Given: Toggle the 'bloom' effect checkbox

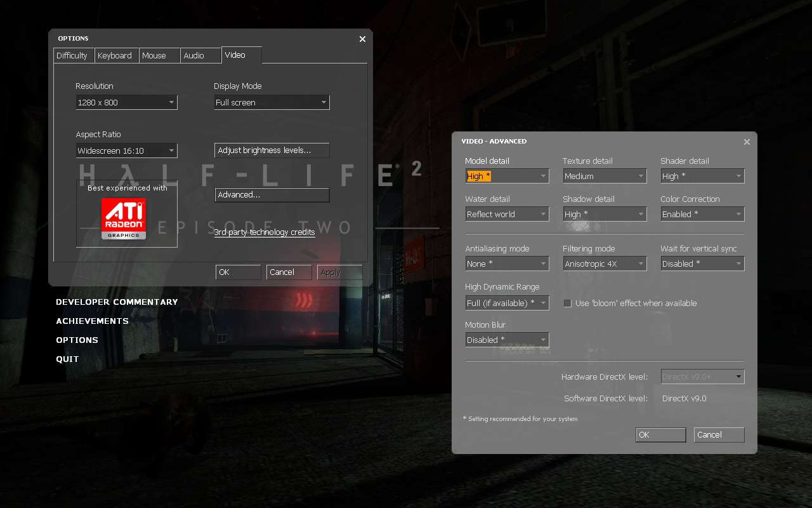Looking at the screenshot, I should (568, 304).
